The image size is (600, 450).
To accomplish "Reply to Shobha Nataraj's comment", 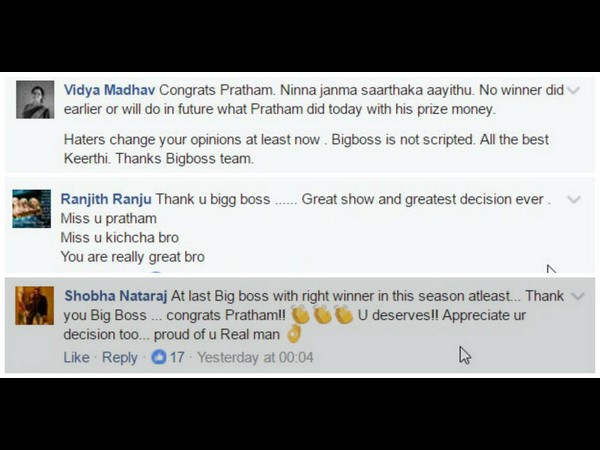I will click(120, 357).
